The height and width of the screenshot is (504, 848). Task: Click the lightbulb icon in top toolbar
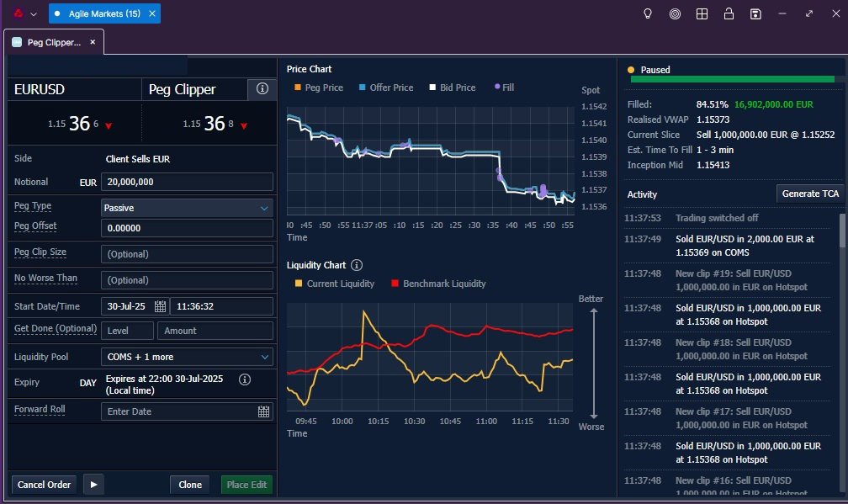(x=648, y=13)
